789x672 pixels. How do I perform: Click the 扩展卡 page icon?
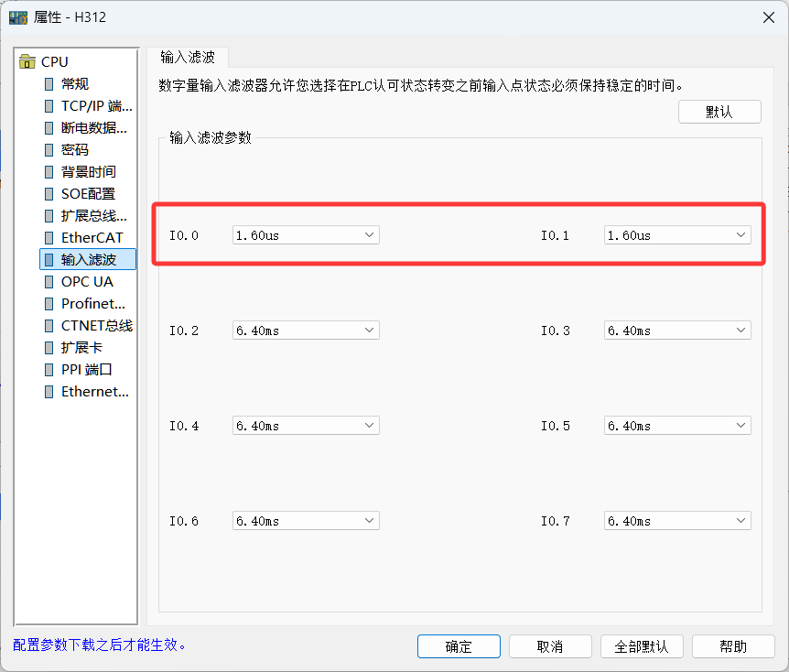click(49, 347)
